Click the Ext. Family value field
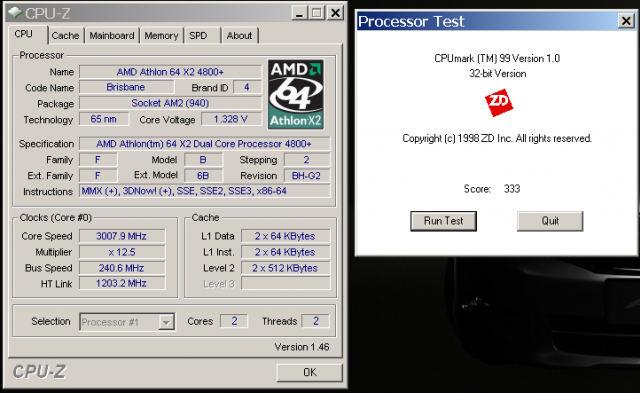 98,175
